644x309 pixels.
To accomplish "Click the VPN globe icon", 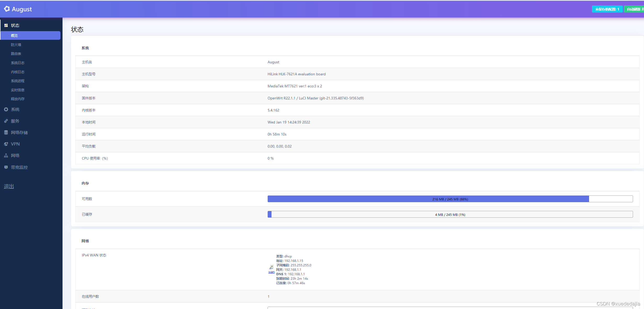I will coord(6,144).
